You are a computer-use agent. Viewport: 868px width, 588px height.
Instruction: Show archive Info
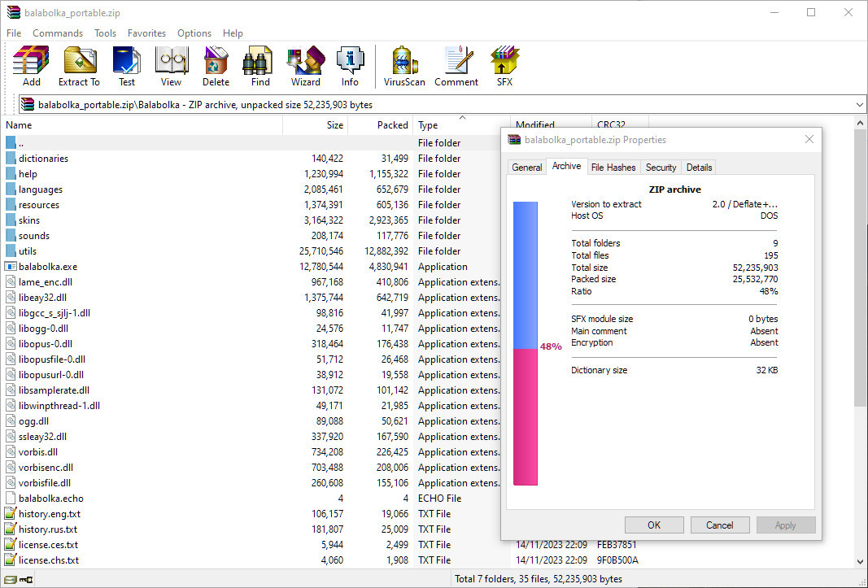point(350,60)
